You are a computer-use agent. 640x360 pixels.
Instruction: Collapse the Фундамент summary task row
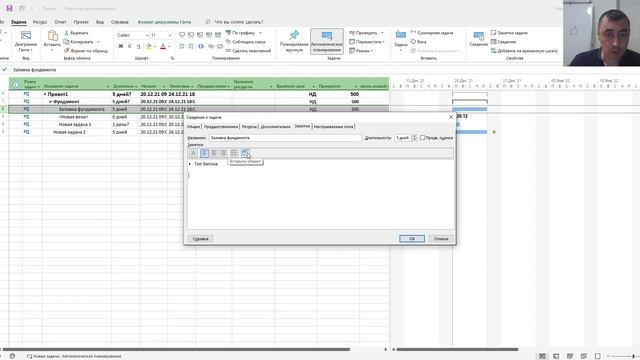click(51, 102)
